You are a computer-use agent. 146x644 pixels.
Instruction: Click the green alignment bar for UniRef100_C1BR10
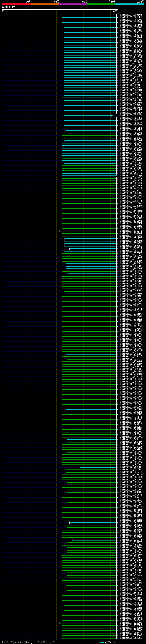point(90,138)
